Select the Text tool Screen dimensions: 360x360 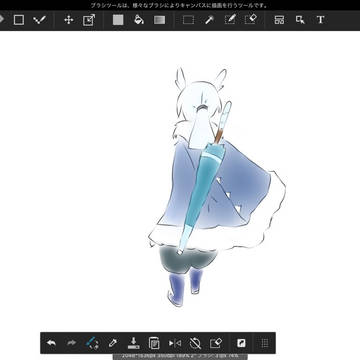pos(320,20)
